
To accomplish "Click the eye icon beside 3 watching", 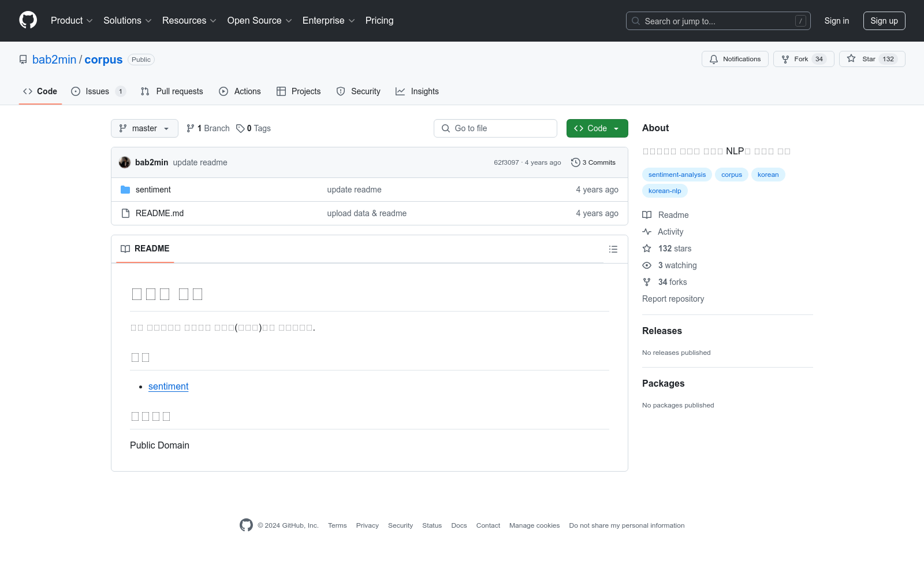I will (x=647, y=265).
